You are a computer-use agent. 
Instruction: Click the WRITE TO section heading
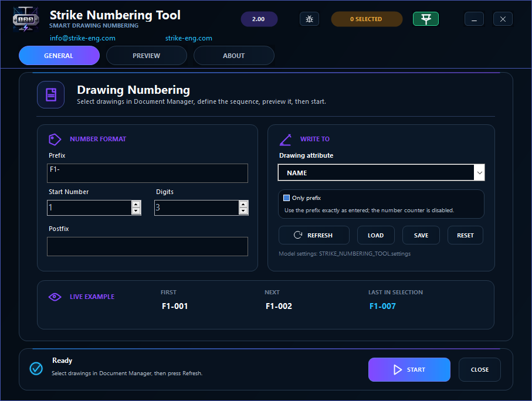coord(315,139)
